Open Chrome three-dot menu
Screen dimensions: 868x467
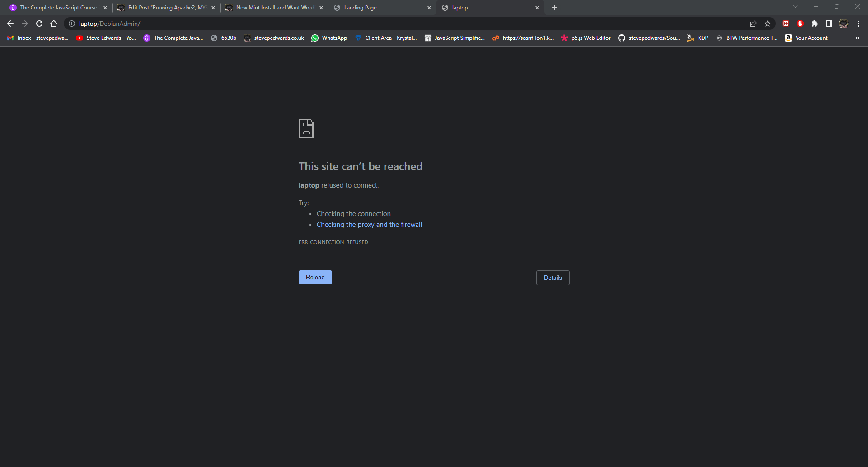tap(858, 24)
